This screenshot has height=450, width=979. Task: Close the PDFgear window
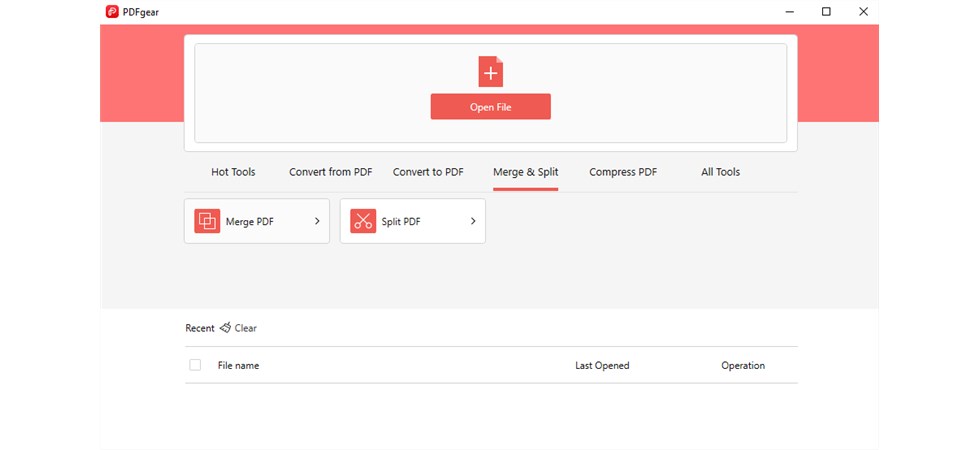(x=863, y=11)
